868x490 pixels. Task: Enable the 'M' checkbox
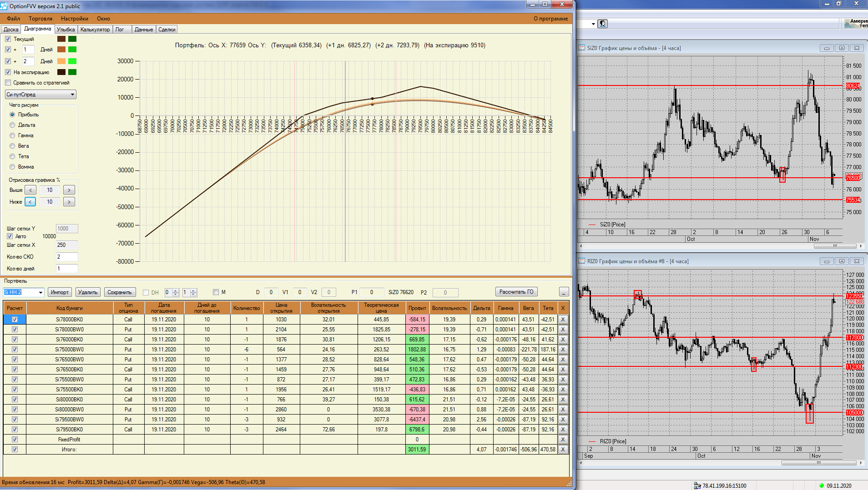point(216,292)
